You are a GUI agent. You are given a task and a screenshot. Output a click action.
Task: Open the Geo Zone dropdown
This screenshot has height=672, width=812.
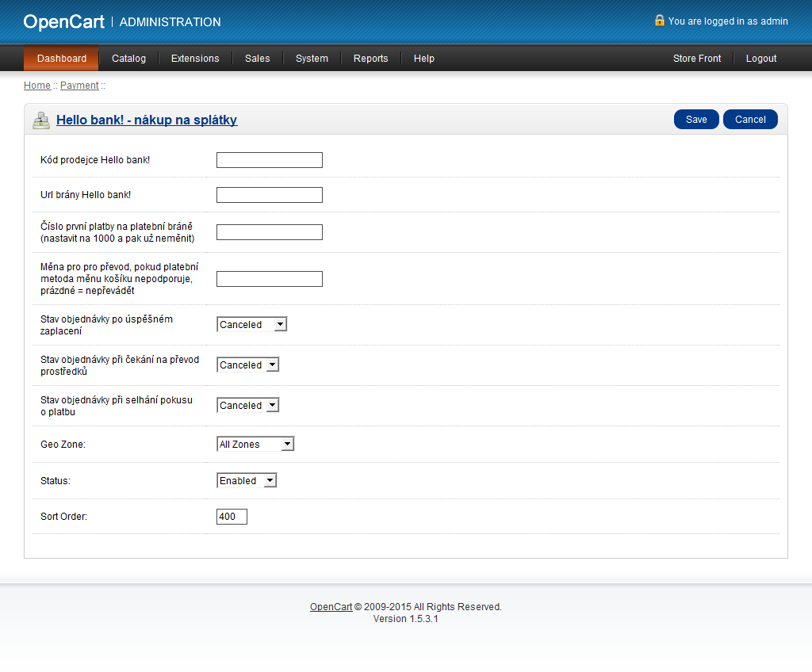255,445
